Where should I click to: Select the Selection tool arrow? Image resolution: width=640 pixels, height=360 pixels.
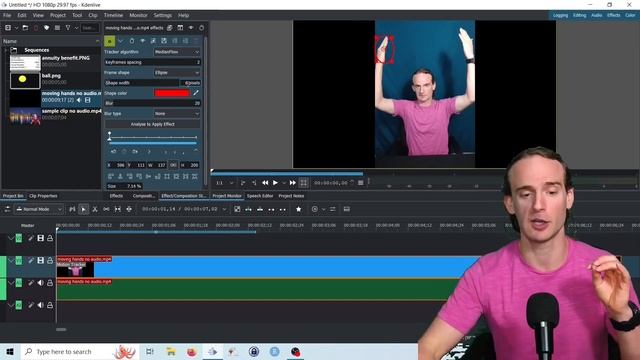click(x=83, y=209)
